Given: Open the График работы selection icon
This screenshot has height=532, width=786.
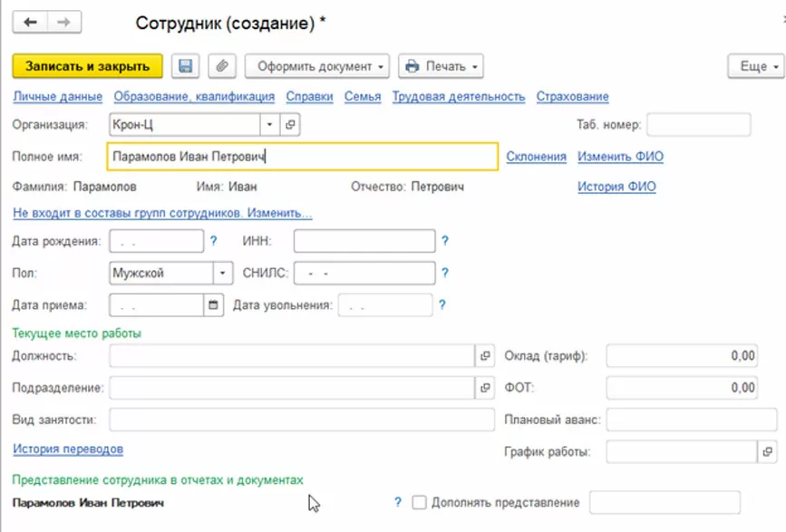Looking at the screenshot, I should (768, 450).
